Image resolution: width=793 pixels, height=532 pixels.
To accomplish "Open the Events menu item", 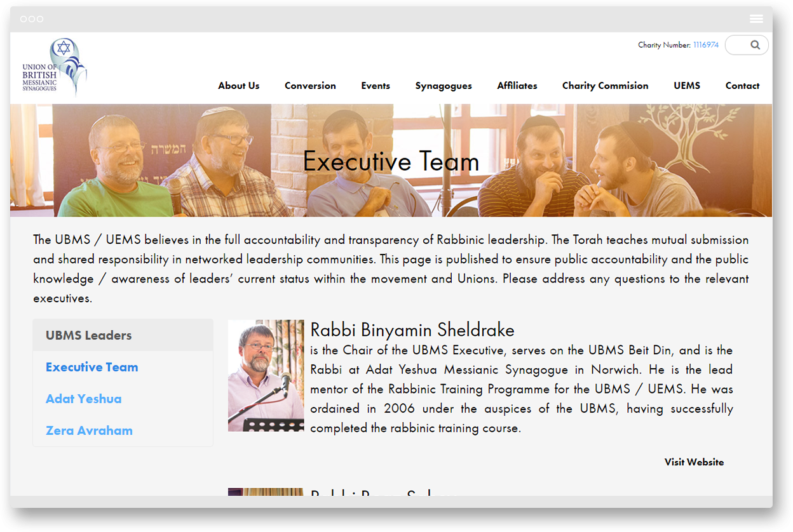I will [376, 86].
